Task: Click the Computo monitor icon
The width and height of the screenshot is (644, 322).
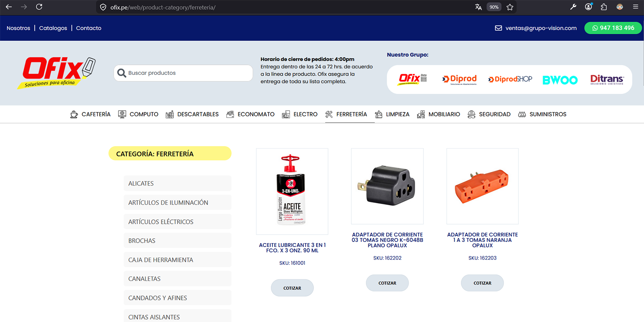Action: 122,114
